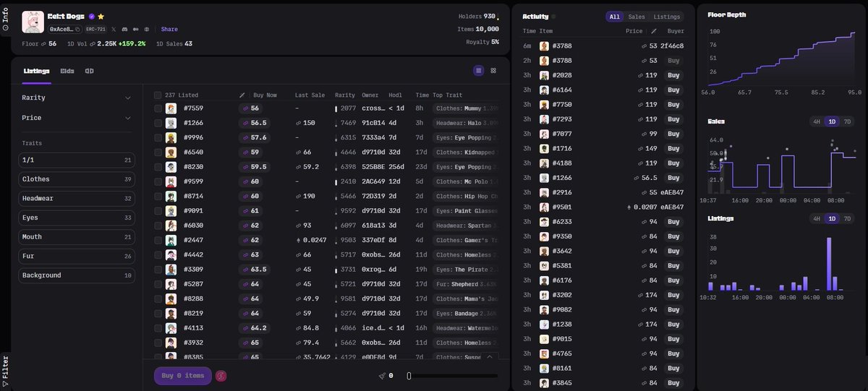Click the Clothes: Mummy top trait tag

pyautogui.click(x=466, y=108)
